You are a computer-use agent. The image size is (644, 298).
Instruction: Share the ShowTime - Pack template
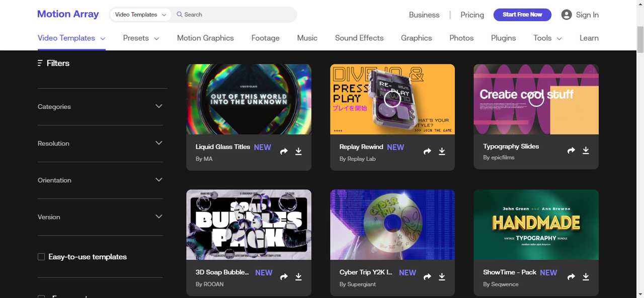(571, 276)
